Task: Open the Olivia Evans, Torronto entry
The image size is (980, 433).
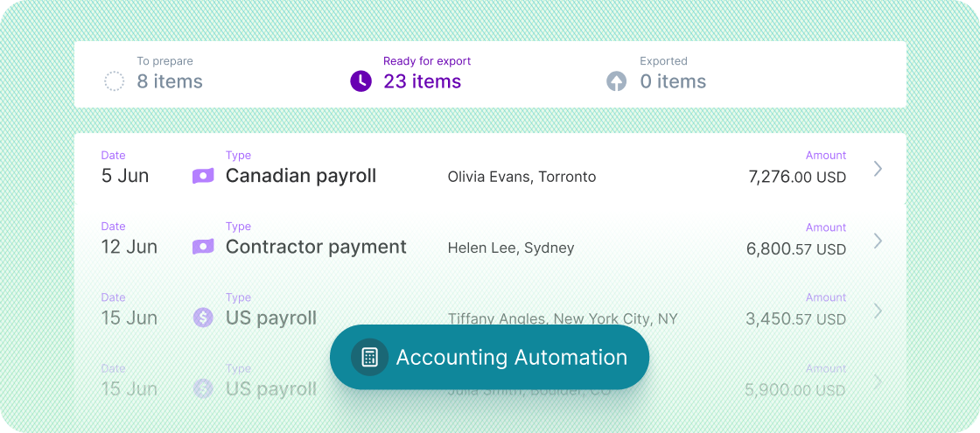Action: click(521, 177)
